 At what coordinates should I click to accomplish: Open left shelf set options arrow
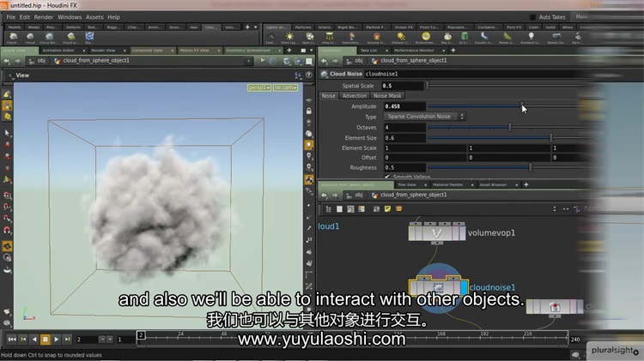256,27
